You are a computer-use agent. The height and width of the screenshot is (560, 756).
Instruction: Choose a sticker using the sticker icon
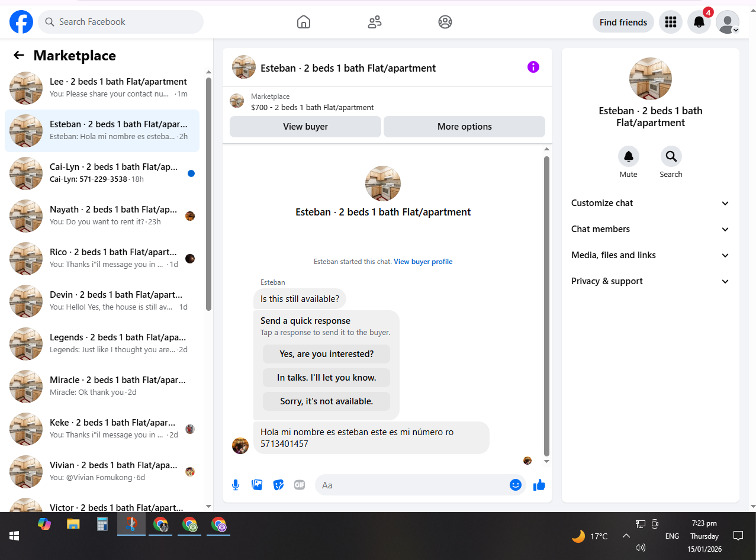tap(278, 485)
